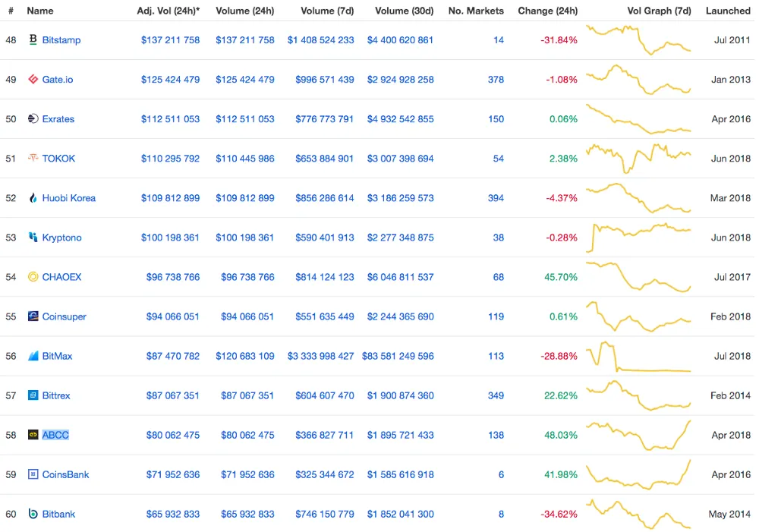Open the highlighted ABCC exchange link
Viewport: 759px width, 532px height.
click(x=55, y=435)
